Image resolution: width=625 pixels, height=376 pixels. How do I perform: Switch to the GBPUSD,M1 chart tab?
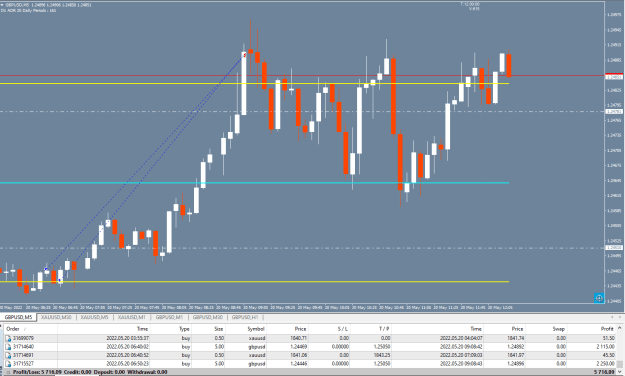point(169,317)
